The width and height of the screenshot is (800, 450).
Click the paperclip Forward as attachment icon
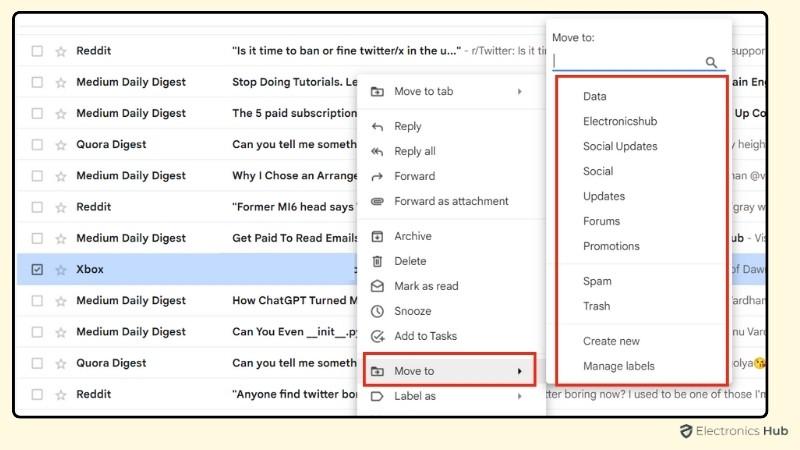(x=377, y=202)
